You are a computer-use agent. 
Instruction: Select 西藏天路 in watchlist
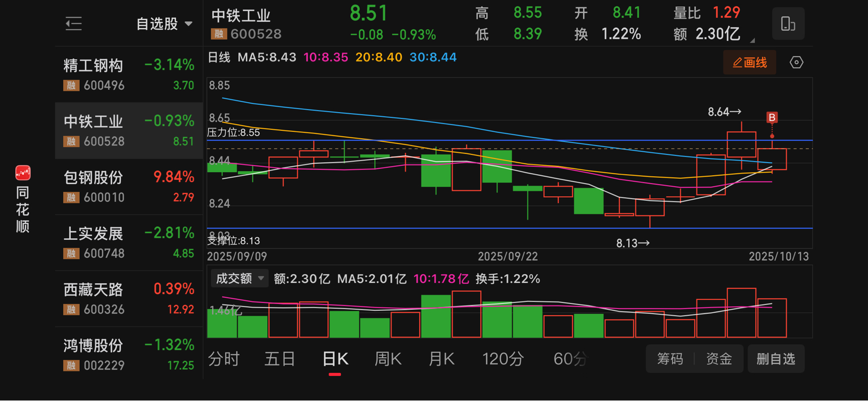point(129,299)
